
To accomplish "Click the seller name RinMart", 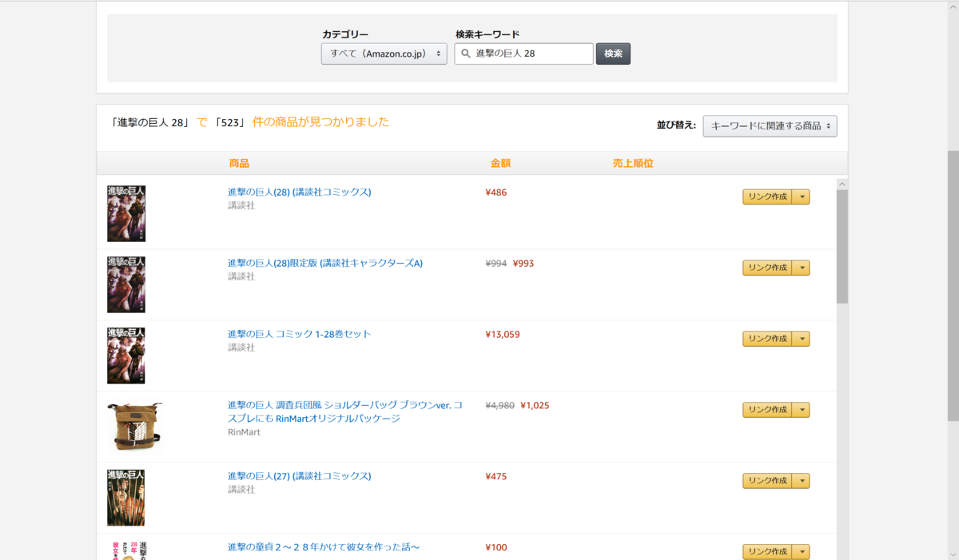I will coord(244,432).
